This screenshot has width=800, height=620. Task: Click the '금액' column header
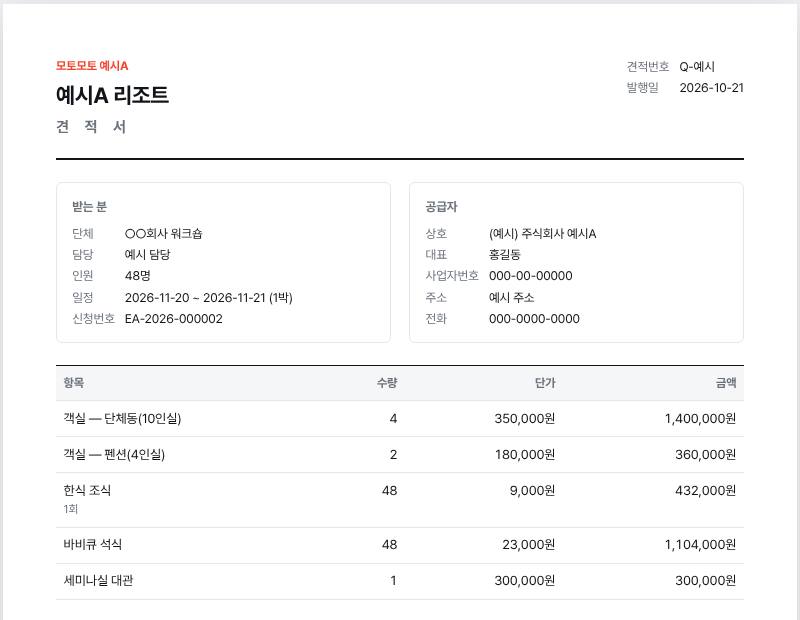click(726, 383)
